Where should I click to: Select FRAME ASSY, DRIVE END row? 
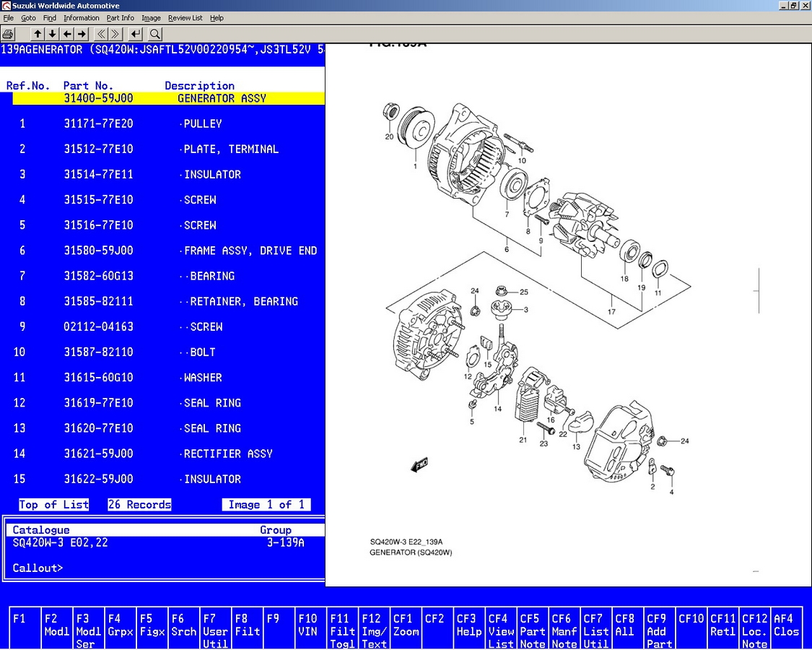[x=169, y=251]
